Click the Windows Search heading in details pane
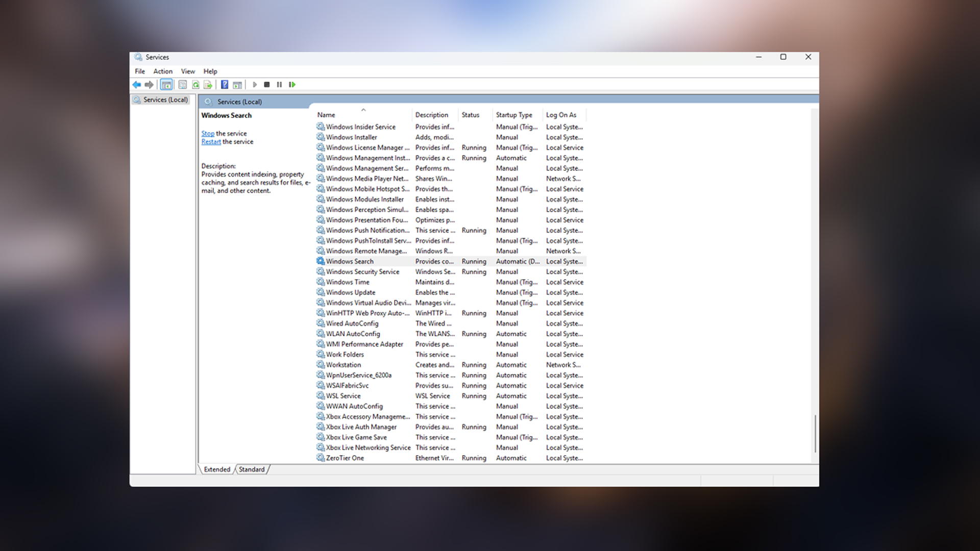The height and width of the screenshot is (551, 980). tap(226, 115)
